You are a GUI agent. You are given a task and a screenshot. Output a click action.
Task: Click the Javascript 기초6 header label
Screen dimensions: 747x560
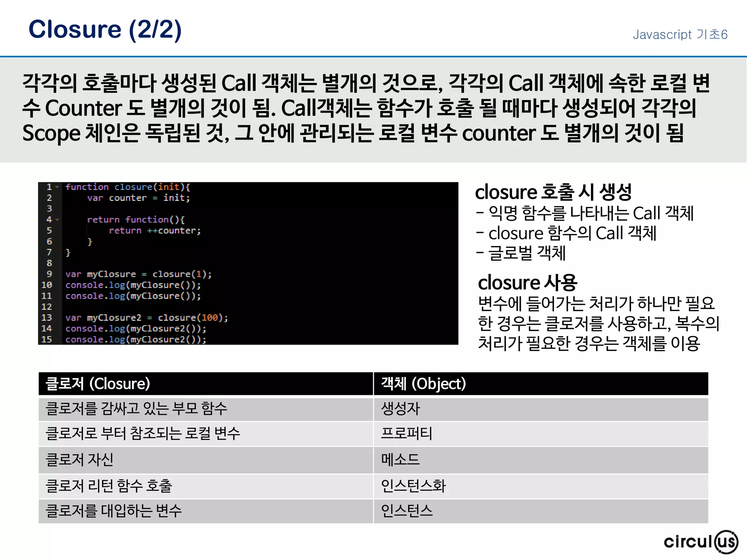[x=680, y=35]
